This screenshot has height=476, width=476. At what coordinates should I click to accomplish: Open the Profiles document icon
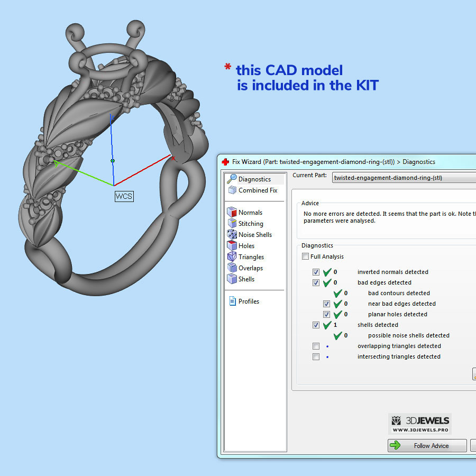(232, 301)
